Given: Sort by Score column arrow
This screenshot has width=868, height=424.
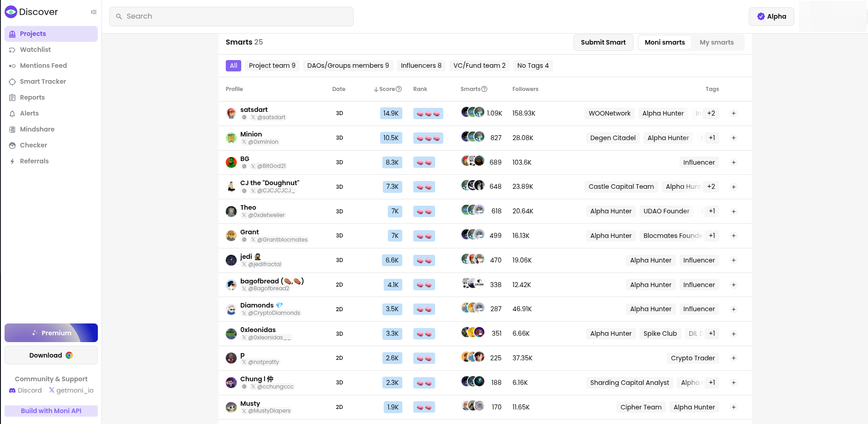Looking at the screenshot, I should coord(376,89).
